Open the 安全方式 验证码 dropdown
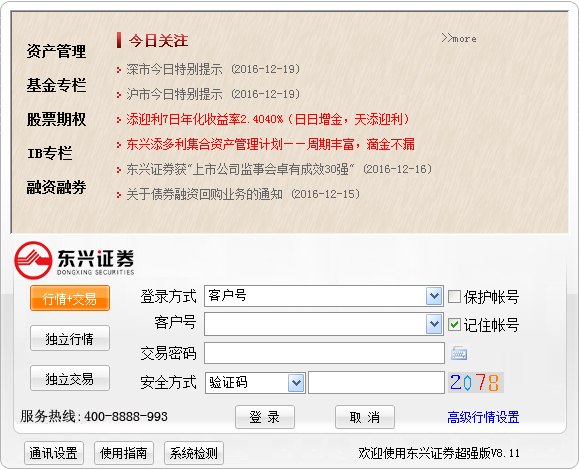This screenshot has width=580, height=470. point(296,383)
